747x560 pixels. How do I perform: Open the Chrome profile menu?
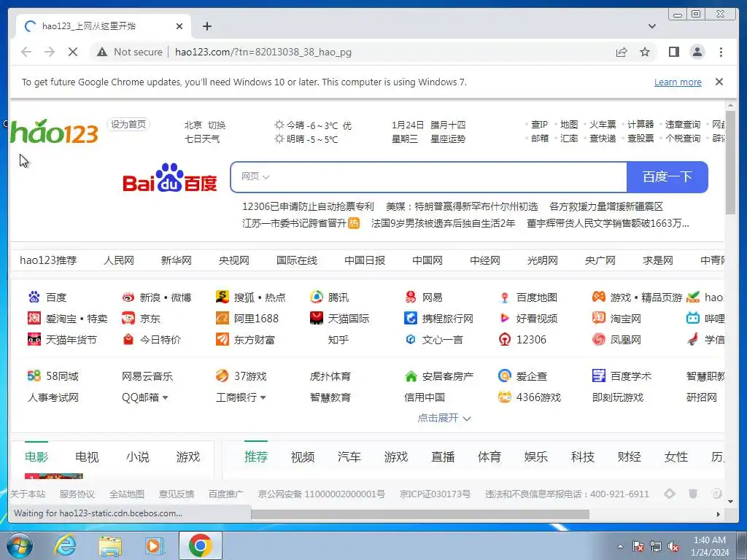tap(697, 52)
